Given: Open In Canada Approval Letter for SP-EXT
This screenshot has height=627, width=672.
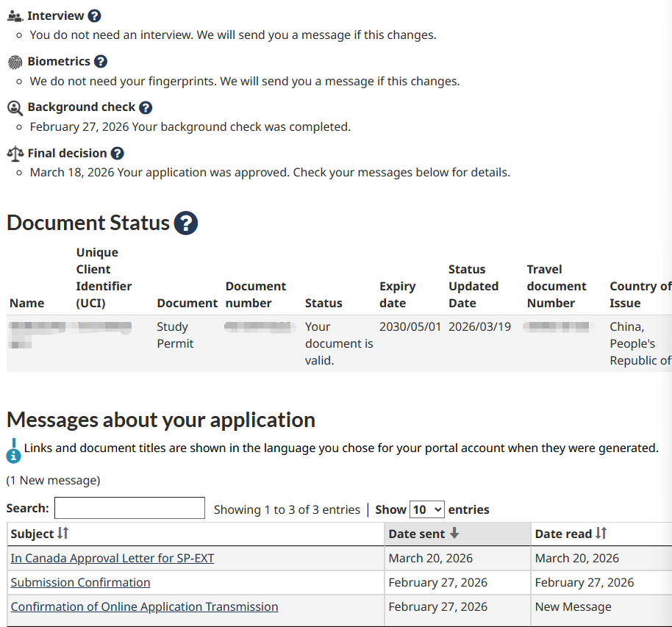Looking at the screenshot, I should point(112,559).
